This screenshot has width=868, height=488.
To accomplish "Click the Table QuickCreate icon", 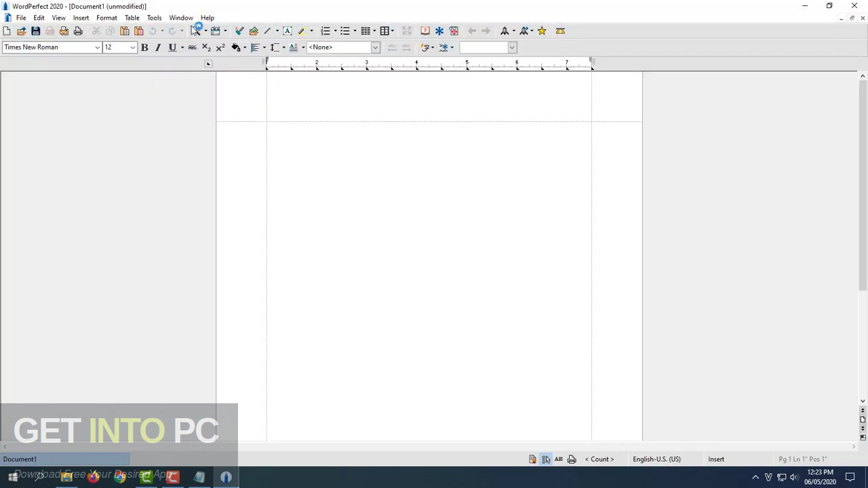I will [384, 31].
